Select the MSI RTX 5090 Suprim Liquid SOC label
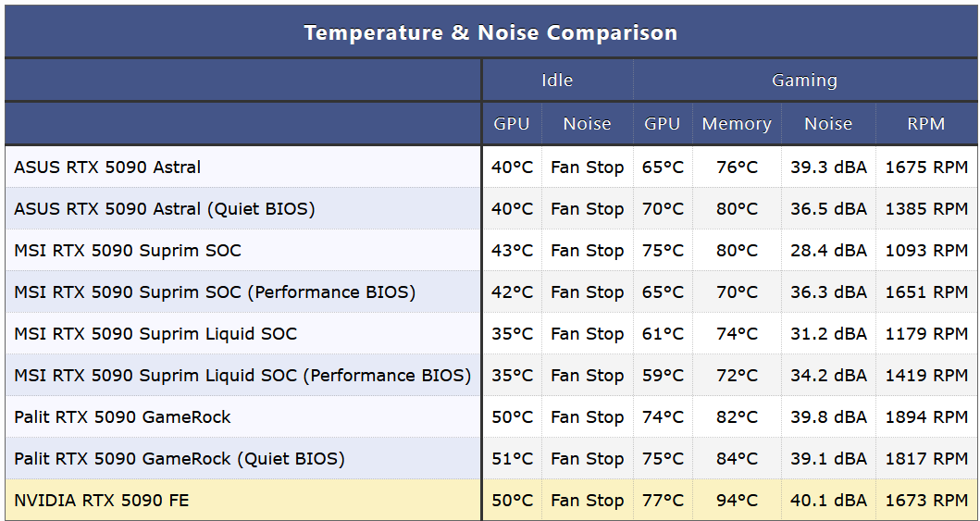The height and width of the screenshot is (521, 980). point(155,334)
